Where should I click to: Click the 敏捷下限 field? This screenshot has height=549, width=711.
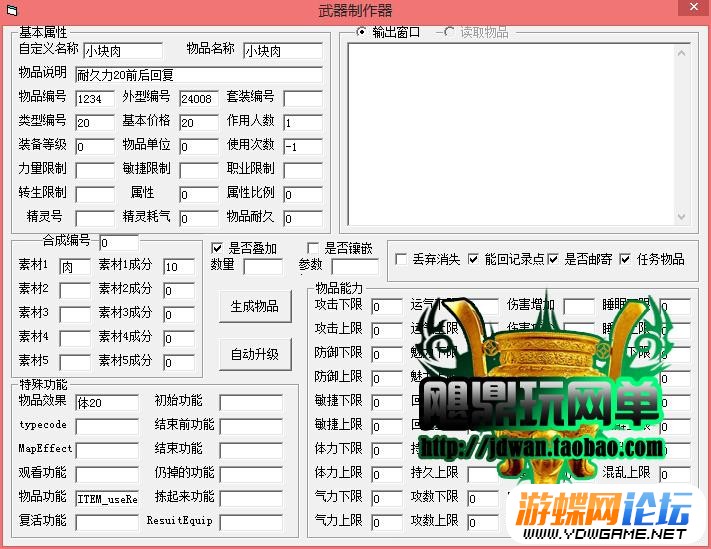387,403
